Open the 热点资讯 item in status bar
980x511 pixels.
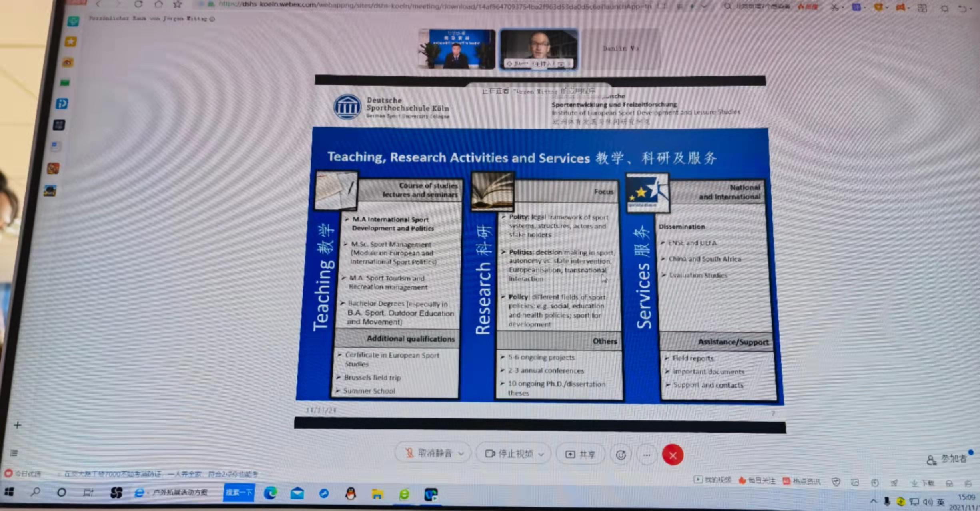[802, 481]
